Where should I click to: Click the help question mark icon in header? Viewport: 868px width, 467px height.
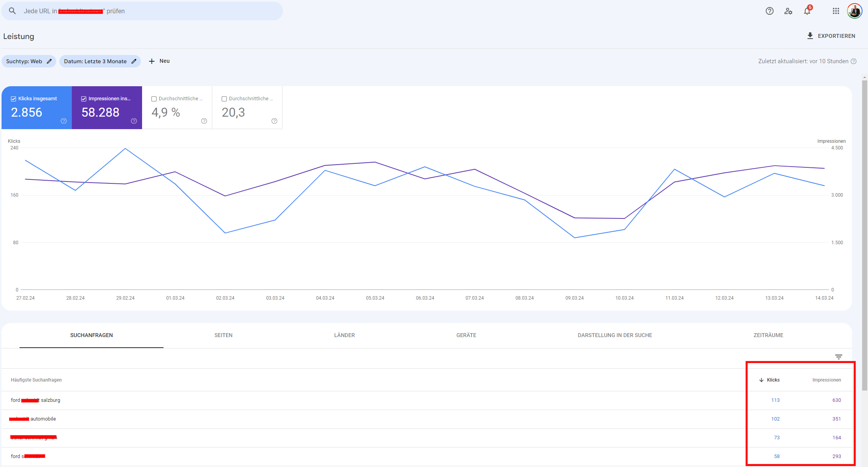tap(769, 11)
